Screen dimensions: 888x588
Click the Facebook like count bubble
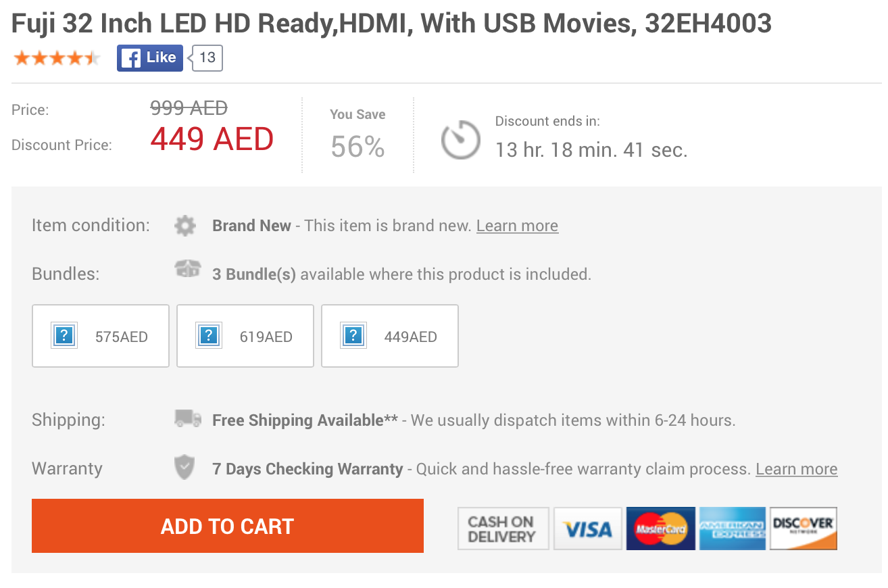[x=205, y=57]
